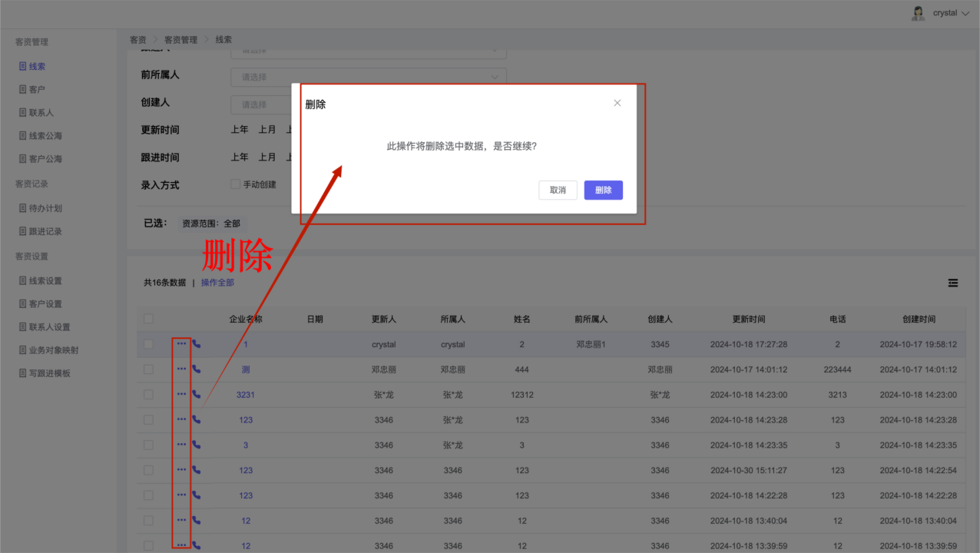Click phone number cell 223444

[x=838, y=369]
